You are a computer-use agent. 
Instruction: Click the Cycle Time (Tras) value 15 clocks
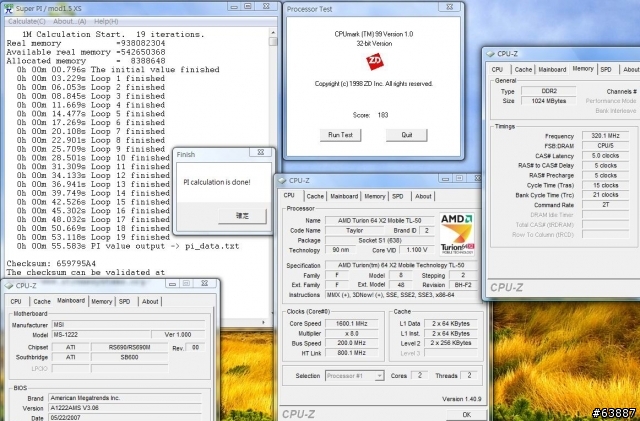click(605, 185)
